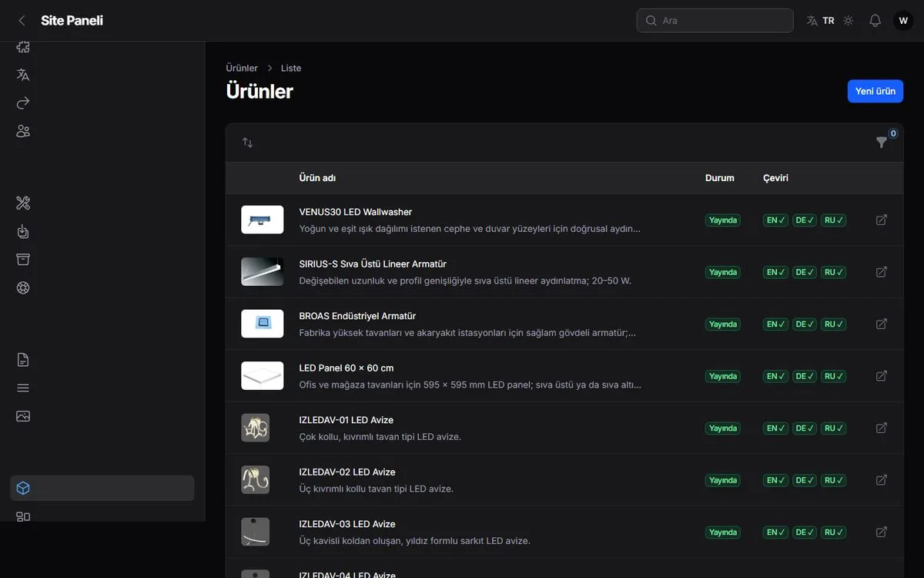The height and width of the screenshot is (578, 924).
Task: Open the wrench-and-screwdriver tools icon in sidebar
Action: click(x=23, y=203)
